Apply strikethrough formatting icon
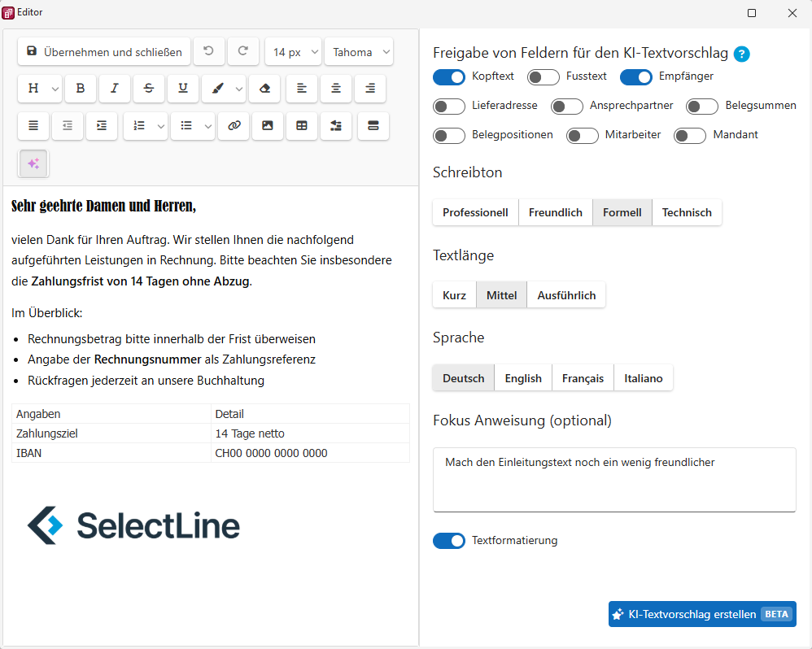Image resolution: width=812 pixels, height=649 pixels. pos(149,89)
